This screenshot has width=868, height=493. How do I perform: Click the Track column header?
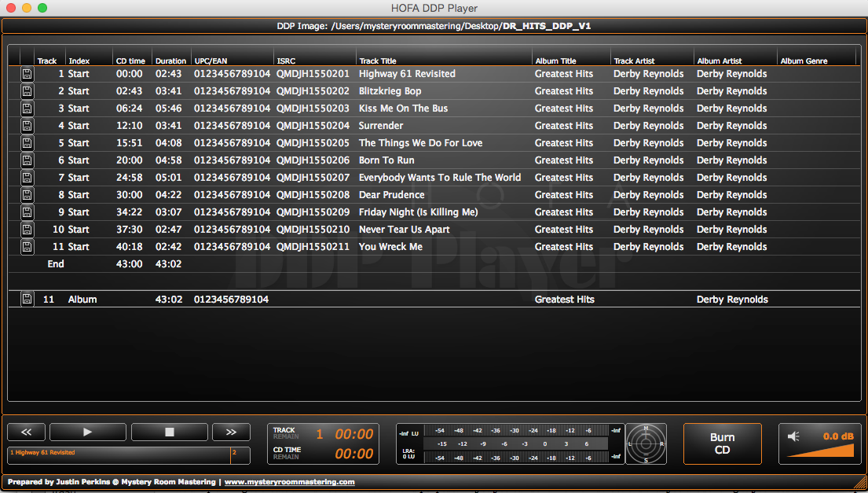point(47,61)
